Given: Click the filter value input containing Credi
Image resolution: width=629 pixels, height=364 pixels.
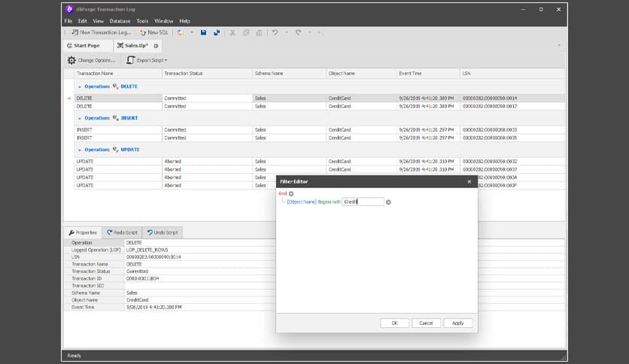Looking at the screenshot, I should pyautogui.click(x=363, y=202).
